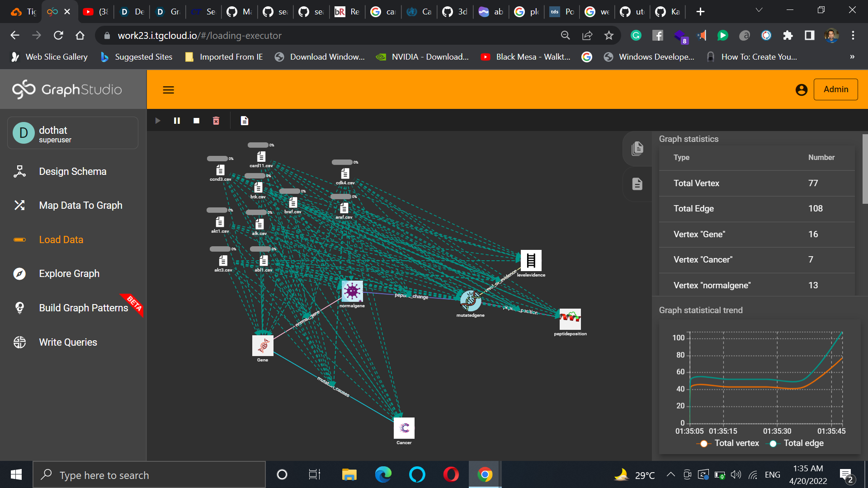Open the loading log document icon
Image resolution: width=868 pixels, height=488 pixels.
click(245, 121)
